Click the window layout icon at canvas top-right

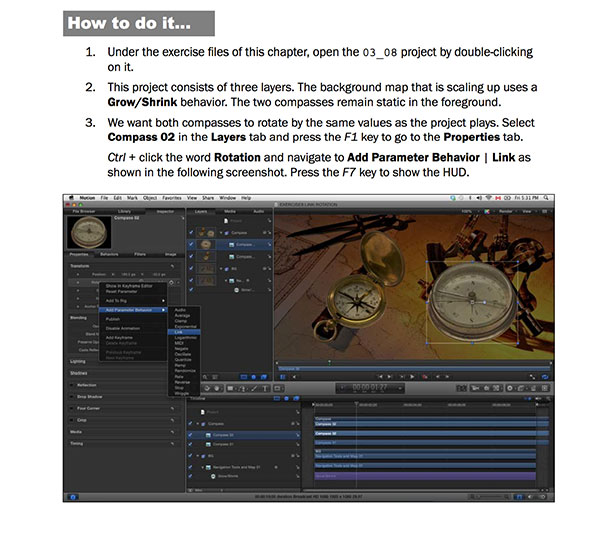(545, 211)
